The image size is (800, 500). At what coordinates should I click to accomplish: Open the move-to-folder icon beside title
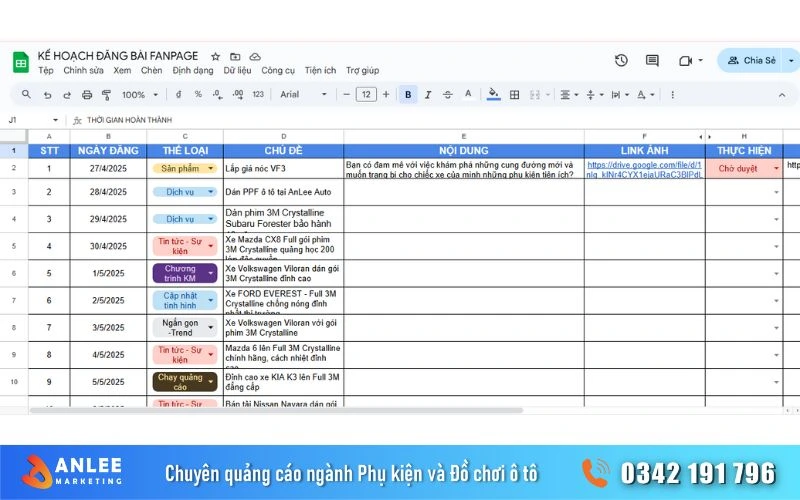click(x=235, y=57)
